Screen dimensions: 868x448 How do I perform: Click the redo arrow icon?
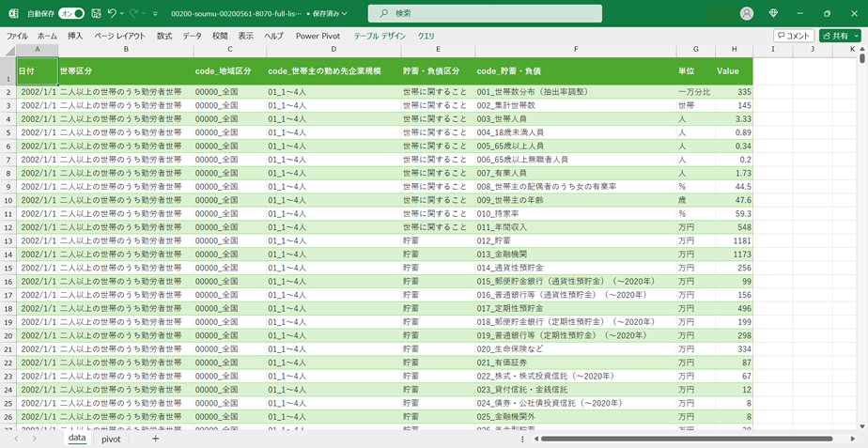(x=133, y=14)
